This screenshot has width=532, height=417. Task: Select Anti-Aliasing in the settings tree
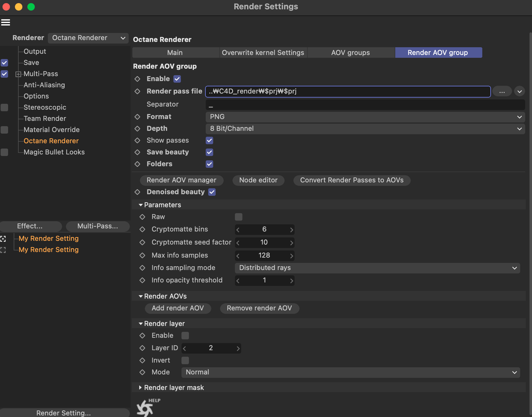click(x=44, y=85)
